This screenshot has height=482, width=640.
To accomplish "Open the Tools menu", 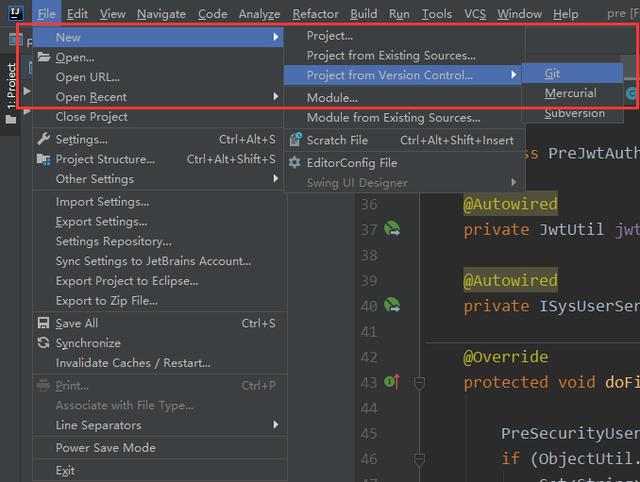I will [x=436, y=14].
